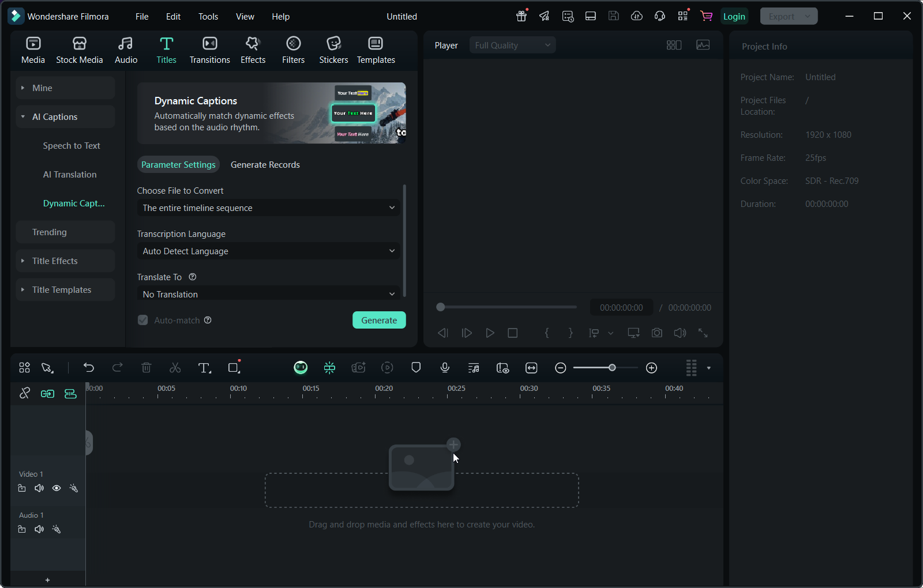Viewport: 923px width, 588px height.
Task: Open Translate To dropdown
Action: click(x=268, y=293)
